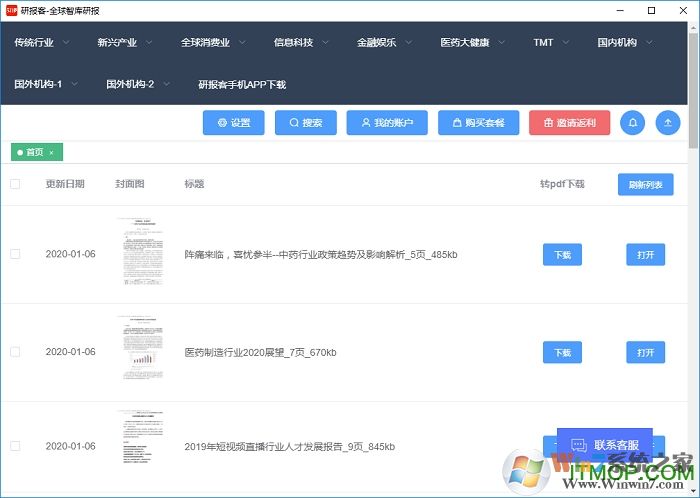This screenshot has width=700, height=498.
Task: Download the 医药制造行业2020展望 report
Action: (562, 353)
